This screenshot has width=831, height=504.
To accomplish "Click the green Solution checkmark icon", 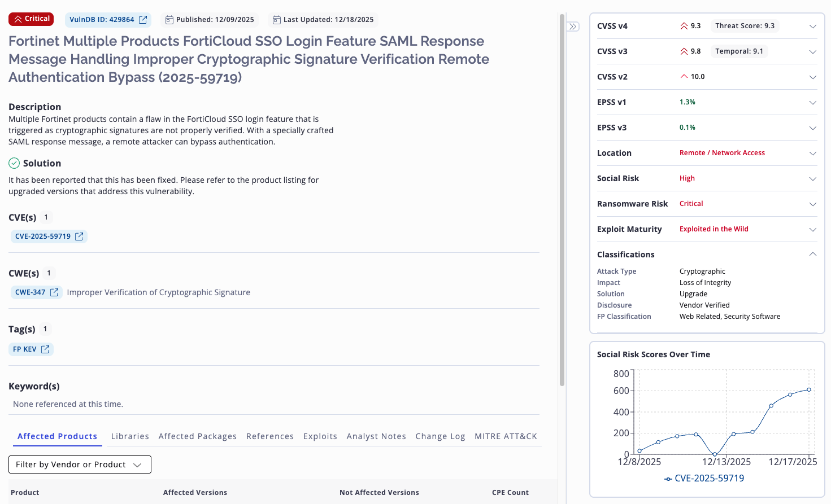I will click(14, 163).
